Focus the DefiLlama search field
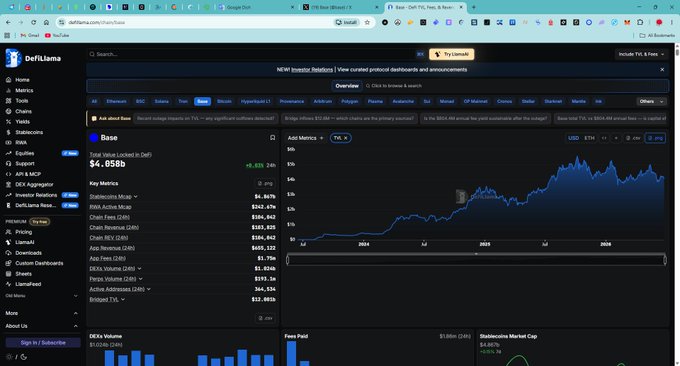Image resolution: width=680 pixels, height=366 pixels. pos(252,54)
